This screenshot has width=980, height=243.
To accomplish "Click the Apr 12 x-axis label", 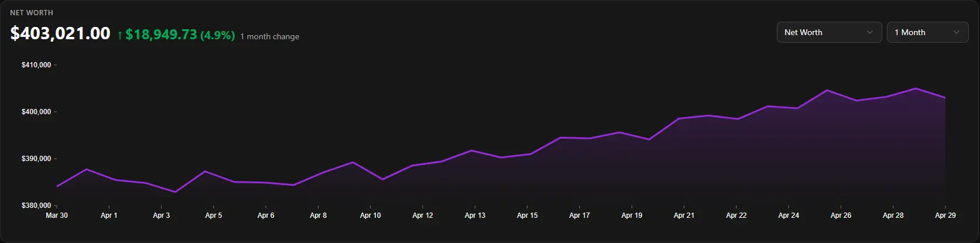I will click(423, 215).
